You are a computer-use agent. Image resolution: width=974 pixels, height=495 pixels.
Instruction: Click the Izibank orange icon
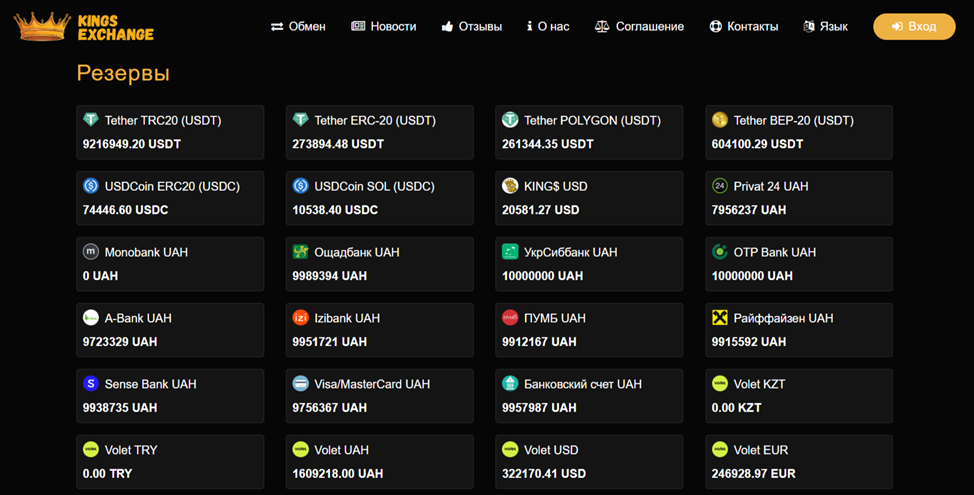point(300,318)
